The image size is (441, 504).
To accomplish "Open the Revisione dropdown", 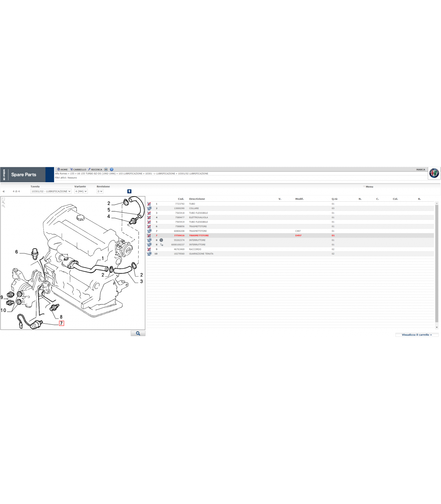I will 100,191.
